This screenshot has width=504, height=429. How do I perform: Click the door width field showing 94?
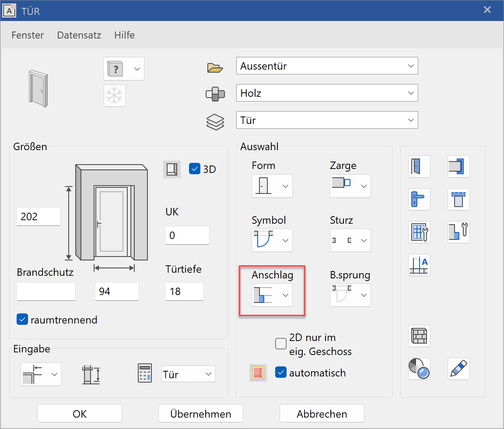point(117,292)
